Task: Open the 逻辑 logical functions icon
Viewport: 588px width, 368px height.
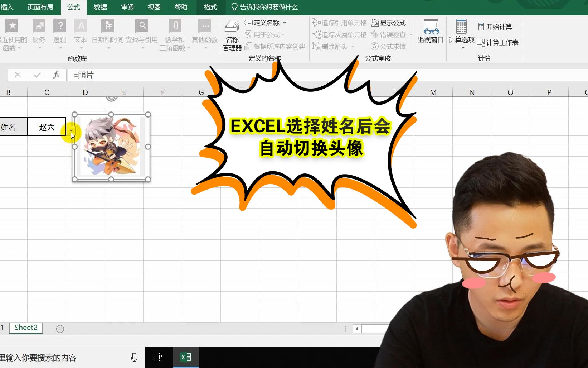Action: [x=59, y=34]
